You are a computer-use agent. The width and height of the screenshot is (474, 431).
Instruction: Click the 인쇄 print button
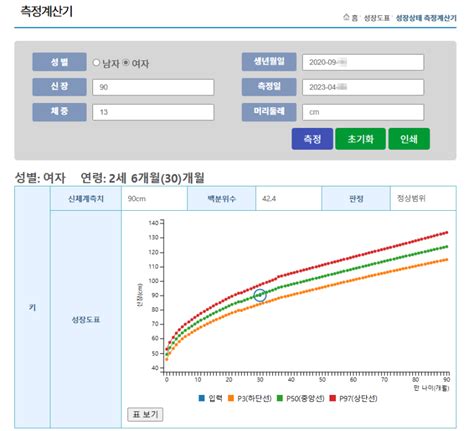click(x=409, y=139)
